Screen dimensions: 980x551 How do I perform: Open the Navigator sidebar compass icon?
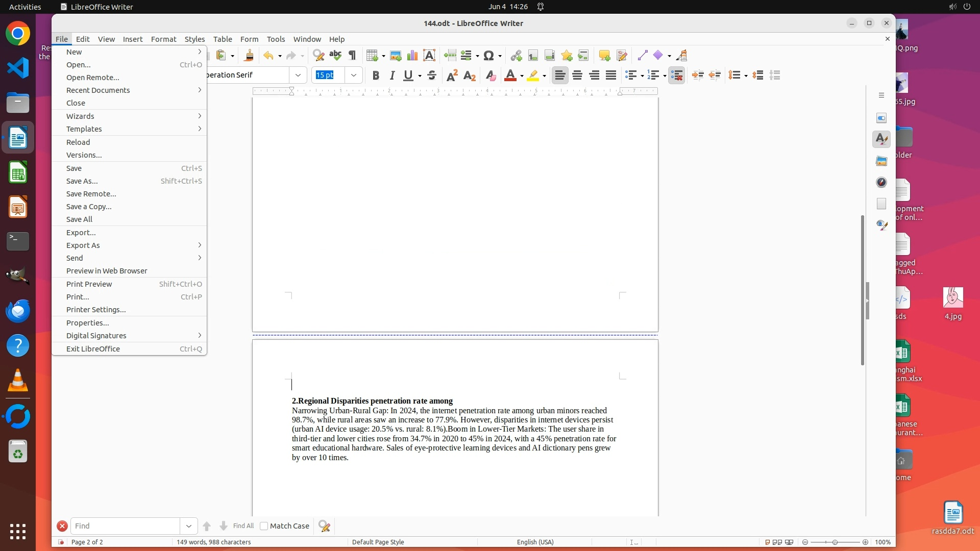click(881, 183)
